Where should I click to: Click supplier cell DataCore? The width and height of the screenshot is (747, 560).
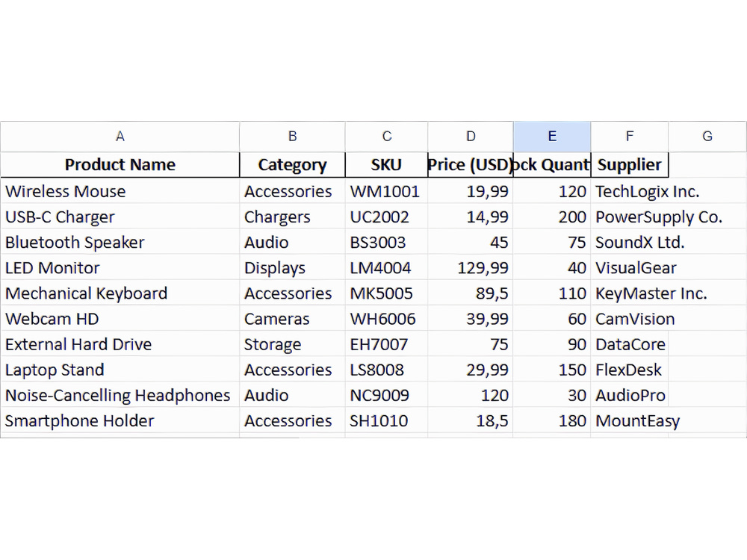coord(630,344)
